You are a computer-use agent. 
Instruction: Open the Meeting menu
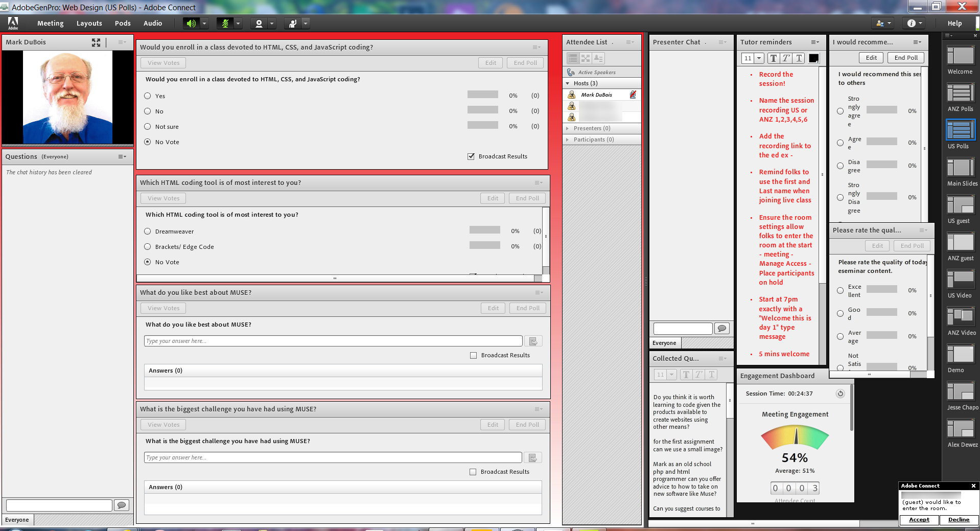51,24
